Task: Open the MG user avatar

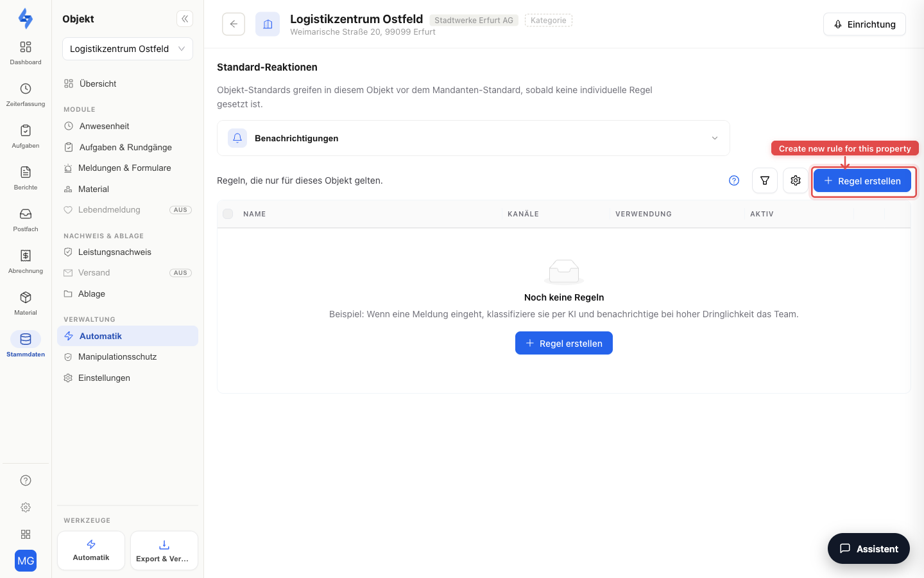Action: [26, 561]
